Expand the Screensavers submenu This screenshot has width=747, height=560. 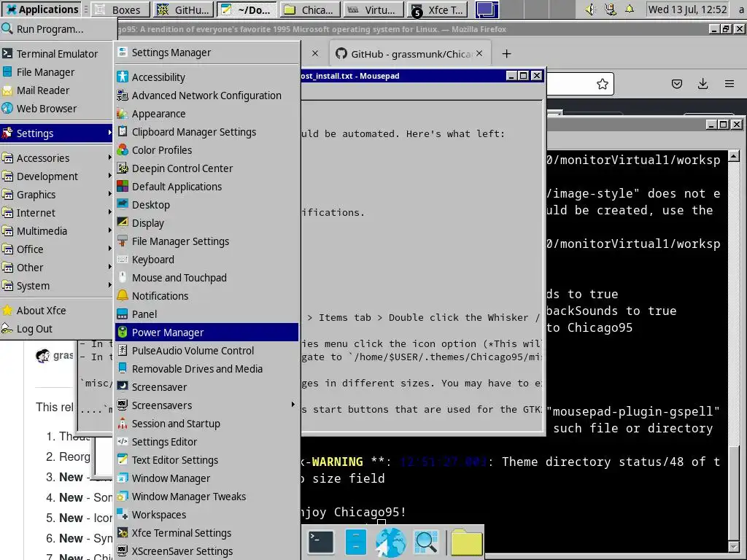tap(206, 405)
